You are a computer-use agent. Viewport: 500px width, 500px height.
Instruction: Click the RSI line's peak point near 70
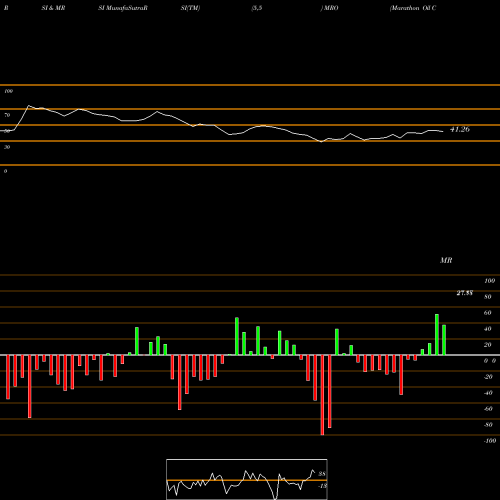pyautogui.click(x=28, y=106)
